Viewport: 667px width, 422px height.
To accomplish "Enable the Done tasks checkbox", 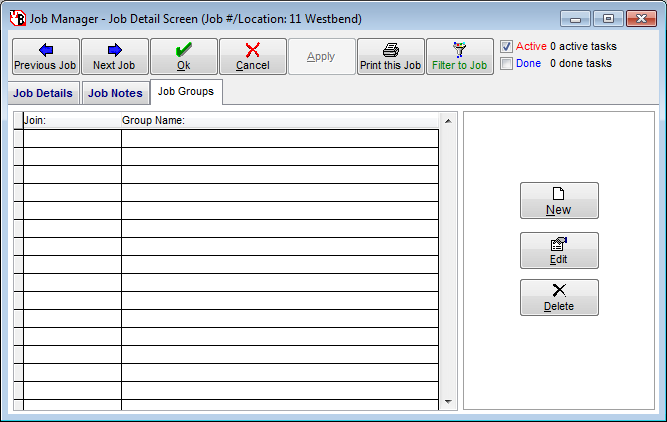I will point(507,64).
